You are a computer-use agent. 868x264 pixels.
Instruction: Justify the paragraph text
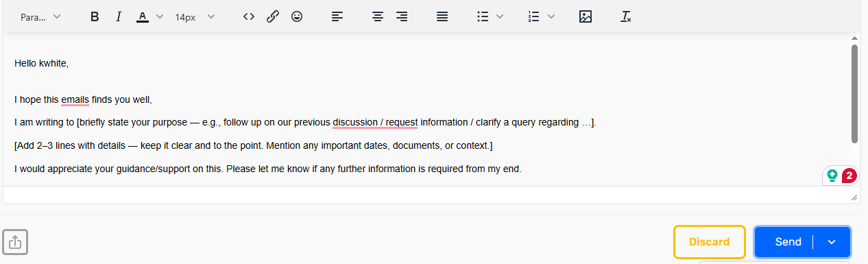(442, 17)
